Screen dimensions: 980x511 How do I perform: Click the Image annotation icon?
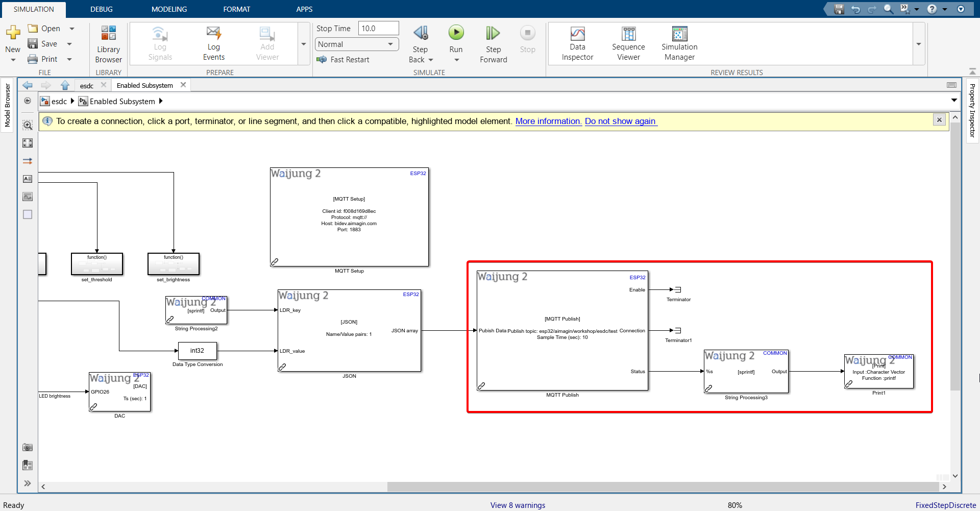point(28,197)
